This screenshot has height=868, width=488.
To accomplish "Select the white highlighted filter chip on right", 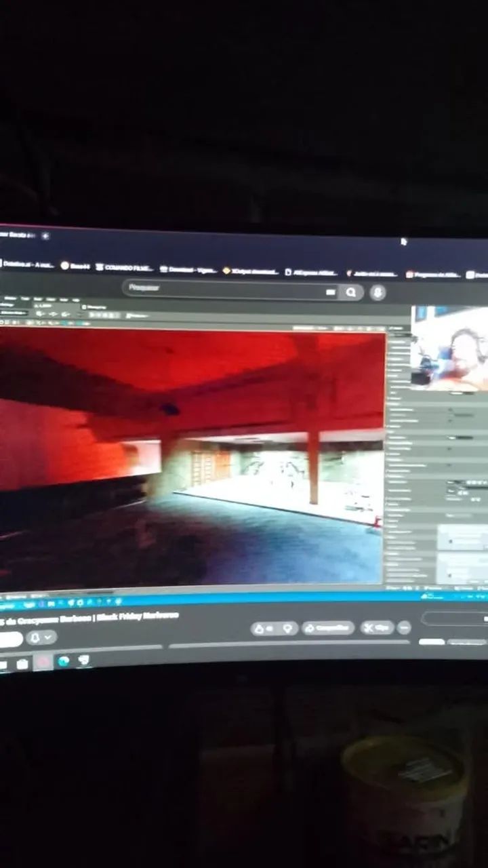I will click(432, 642).
